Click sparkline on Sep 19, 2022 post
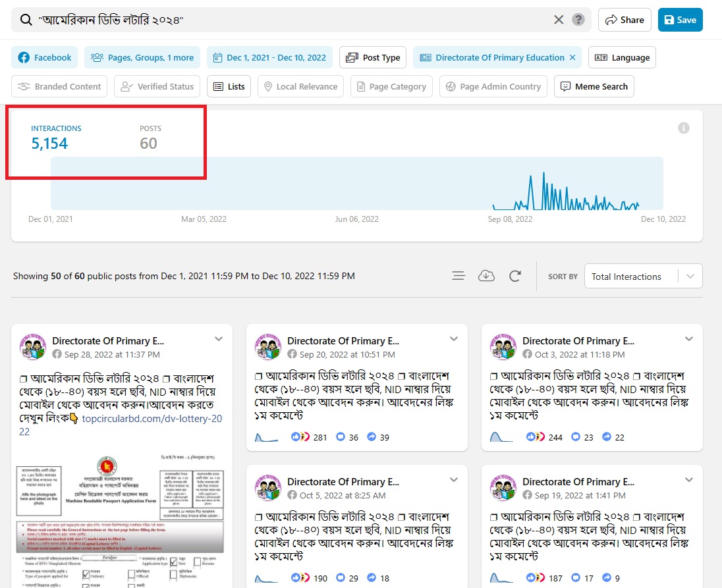The height and width of the screenshot is (588, 722). click(501, 578)
